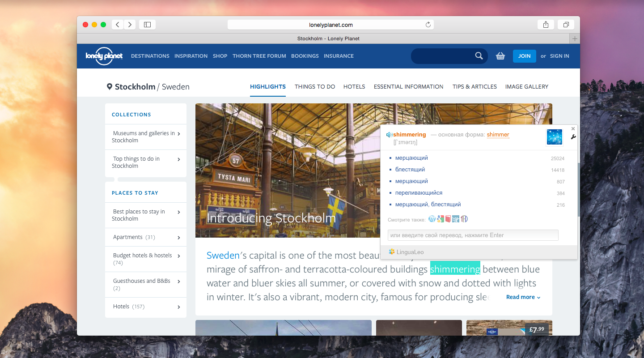The image size is (644, 358).
Task: Open the Thorn Tree Forum menu
Action: [x=259, y=56]
